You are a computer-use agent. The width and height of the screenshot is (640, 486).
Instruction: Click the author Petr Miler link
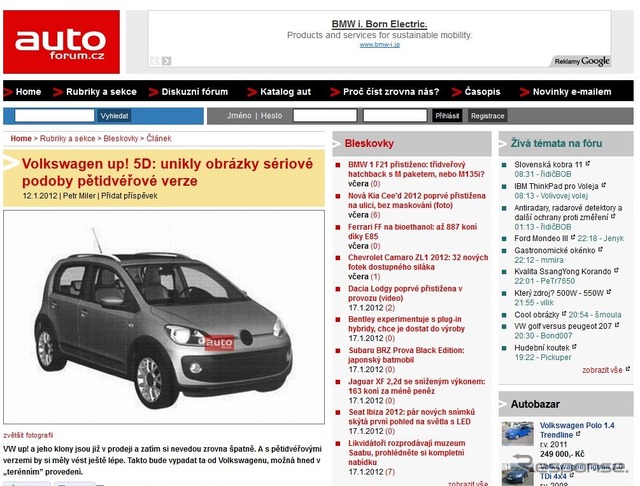point(79,196)
